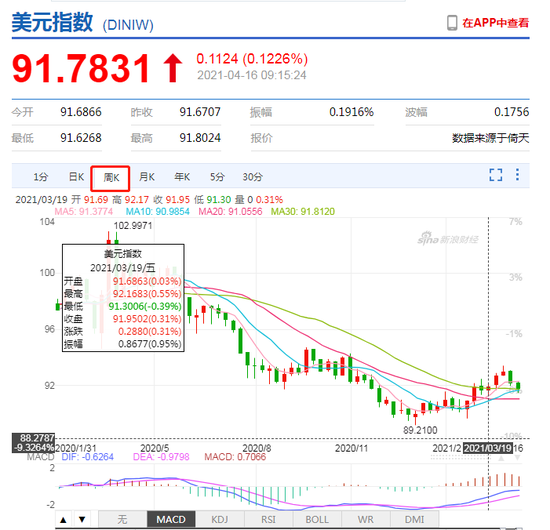
Task: Click the 0.1124 (0.1226%) change value
Action: 252,59
